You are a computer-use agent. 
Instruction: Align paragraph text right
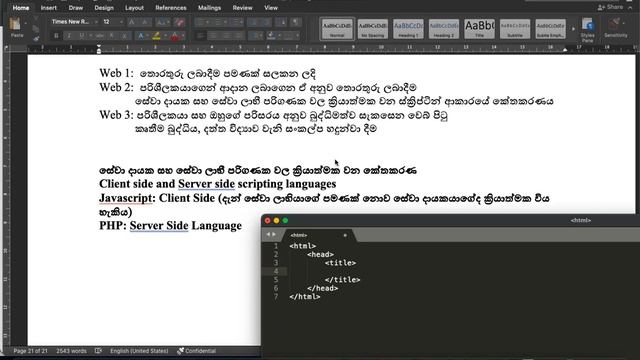pyautogui.click(x=226, y=36)
